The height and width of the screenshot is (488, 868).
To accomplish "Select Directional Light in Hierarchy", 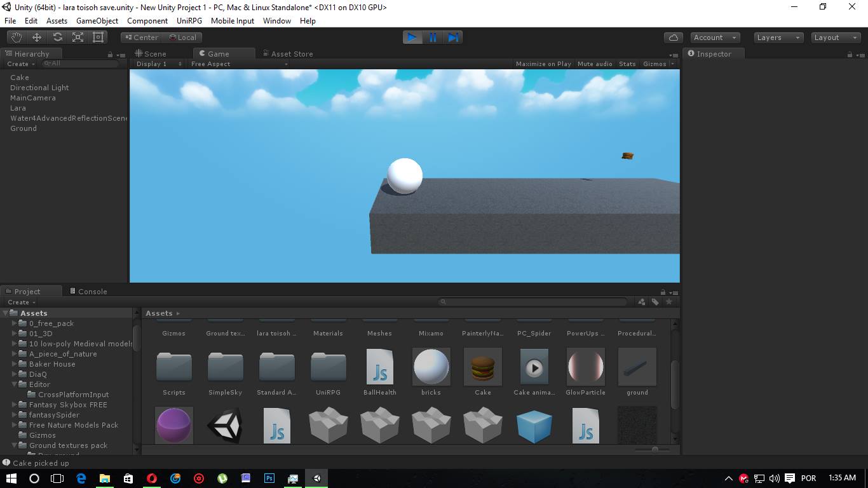I will [39, 88].
